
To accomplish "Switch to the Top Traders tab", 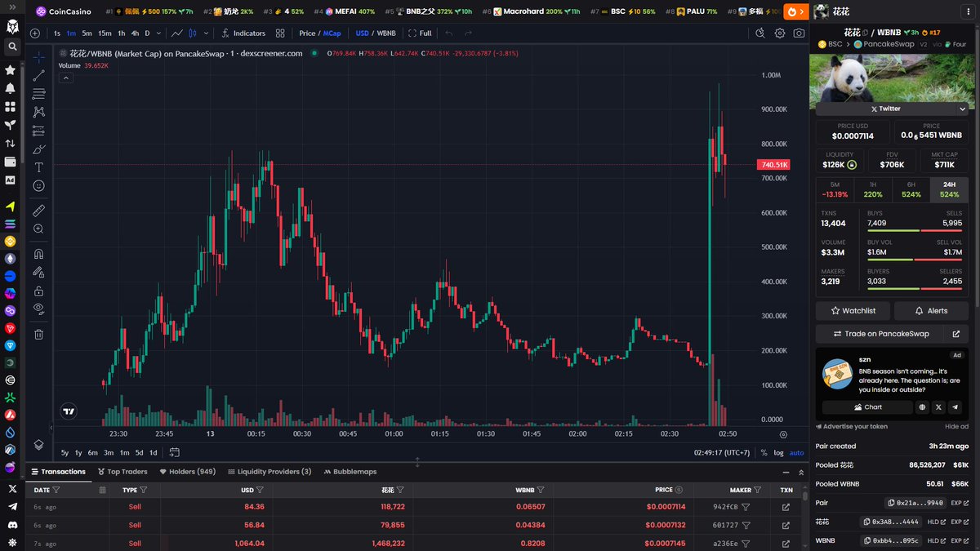I will (x=122, y=472).
